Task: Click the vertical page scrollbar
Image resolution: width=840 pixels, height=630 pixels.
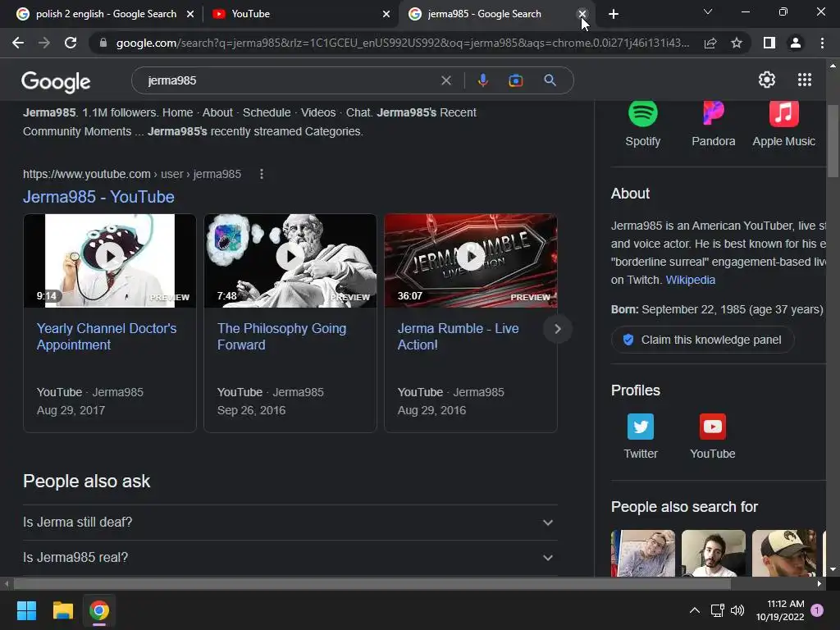Action: pos(833,142)
